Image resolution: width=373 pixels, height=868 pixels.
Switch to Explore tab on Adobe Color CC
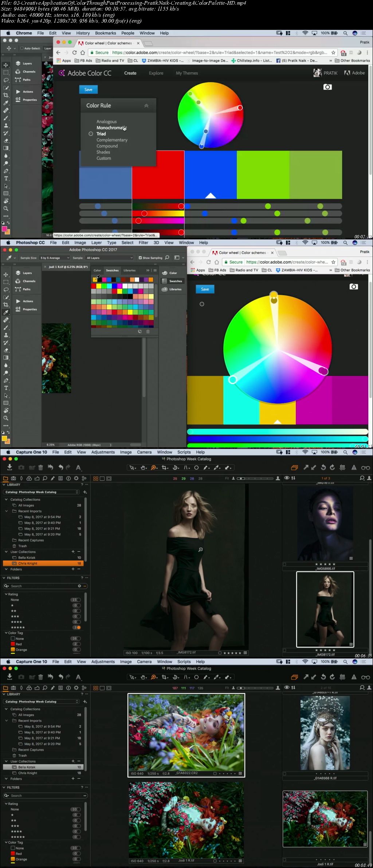156,73
